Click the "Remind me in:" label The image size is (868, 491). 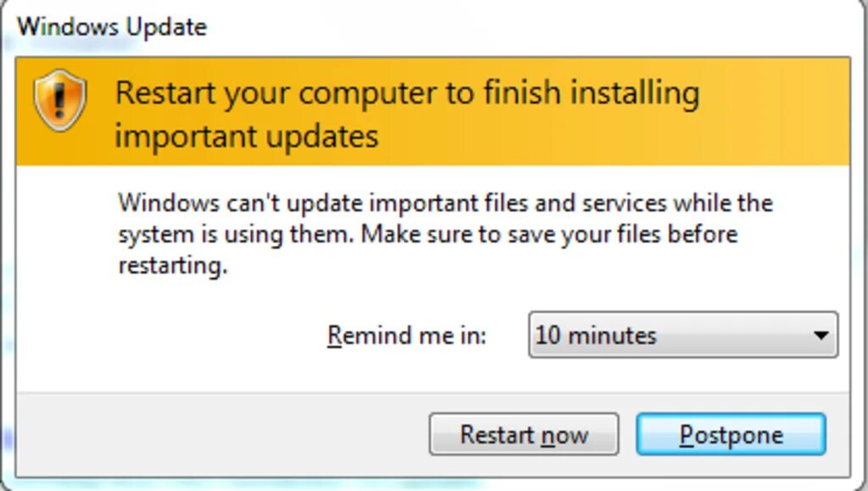coord(407,336)
